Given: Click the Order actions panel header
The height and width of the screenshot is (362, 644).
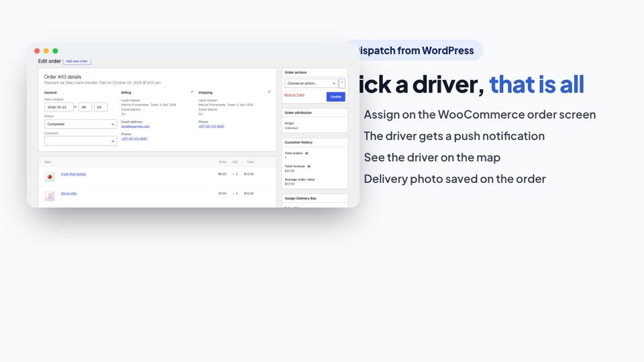Looking at the screenshot, I should [x=315, y=72].
